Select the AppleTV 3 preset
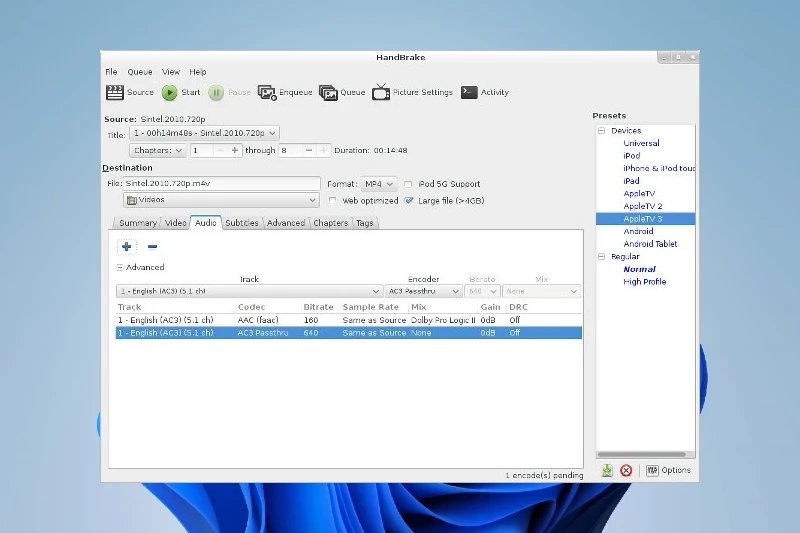This screenshot has width=800, height=533. tap(643, 219)
